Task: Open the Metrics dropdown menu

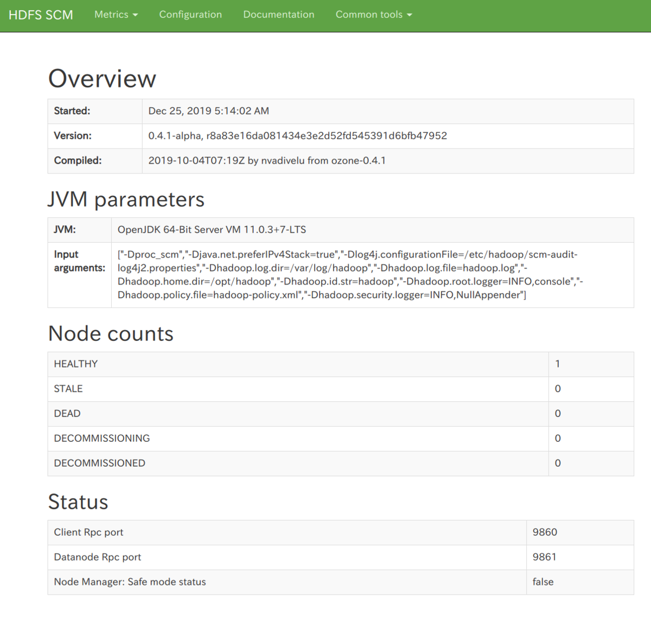Action: (116, 15)
